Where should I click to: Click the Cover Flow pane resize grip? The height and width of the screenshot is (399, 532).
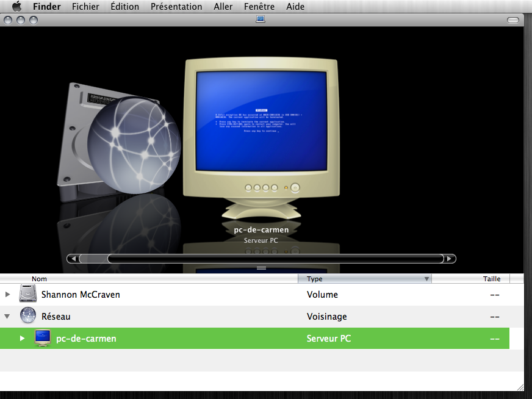click(261, 268)
